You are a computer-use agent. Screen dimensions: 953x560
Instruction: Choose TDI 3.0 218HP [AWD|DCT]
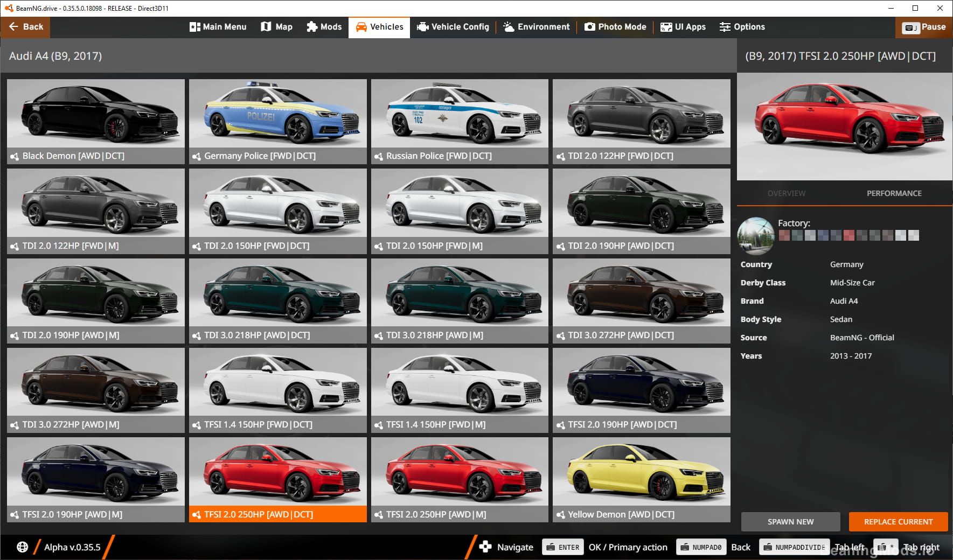click(277, 300)
